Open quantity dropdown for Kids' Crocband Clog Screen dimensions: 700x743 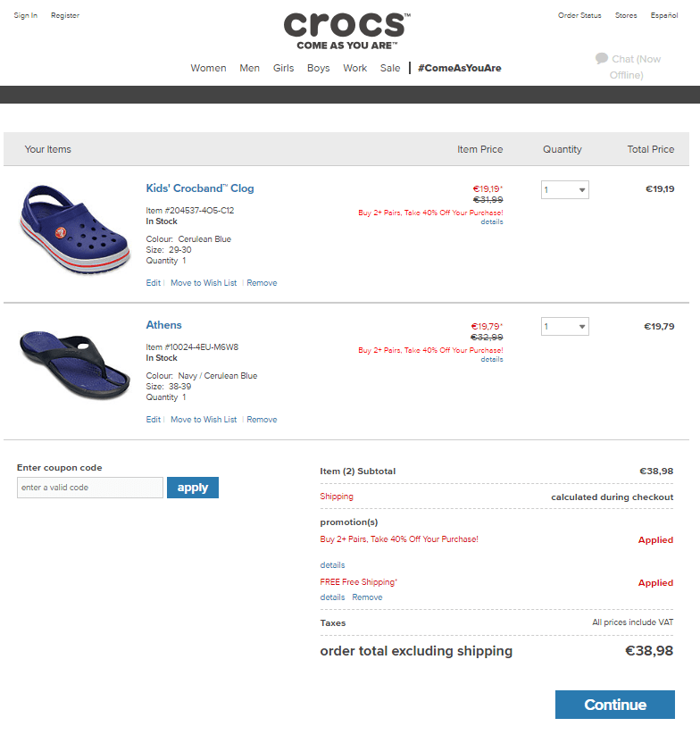[564, 189]
